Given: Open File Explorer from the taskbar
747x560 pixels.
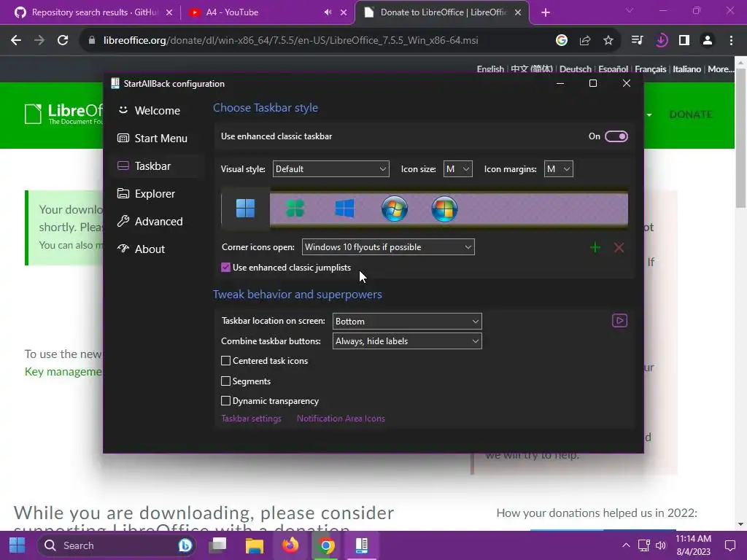Looking at the screenshot, I should tap(255, 545).
